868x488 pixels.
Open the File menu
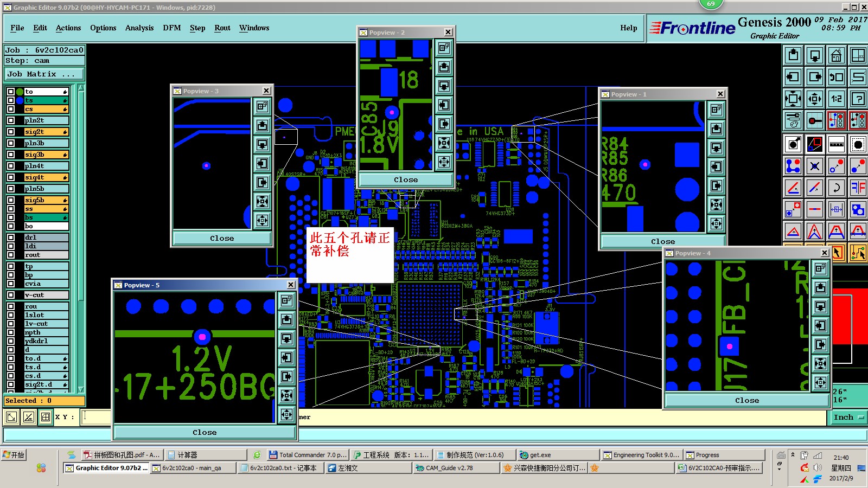(17, 28)
